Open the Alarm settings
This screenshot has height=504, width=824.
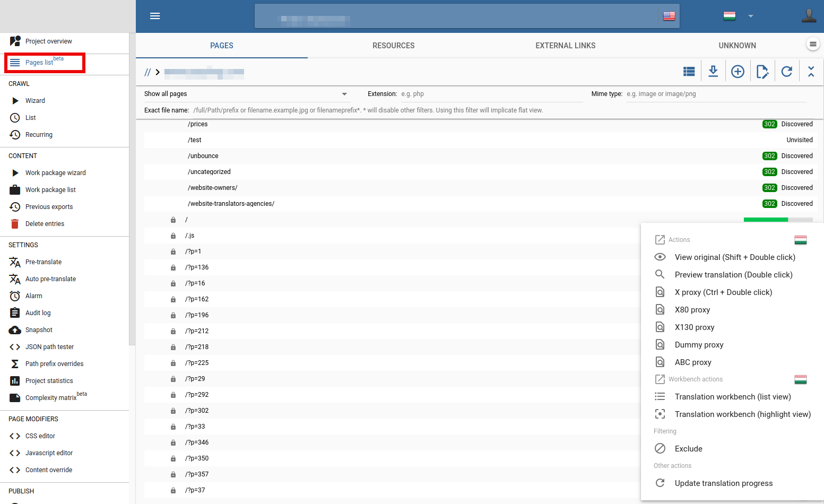tap(34, 296)
